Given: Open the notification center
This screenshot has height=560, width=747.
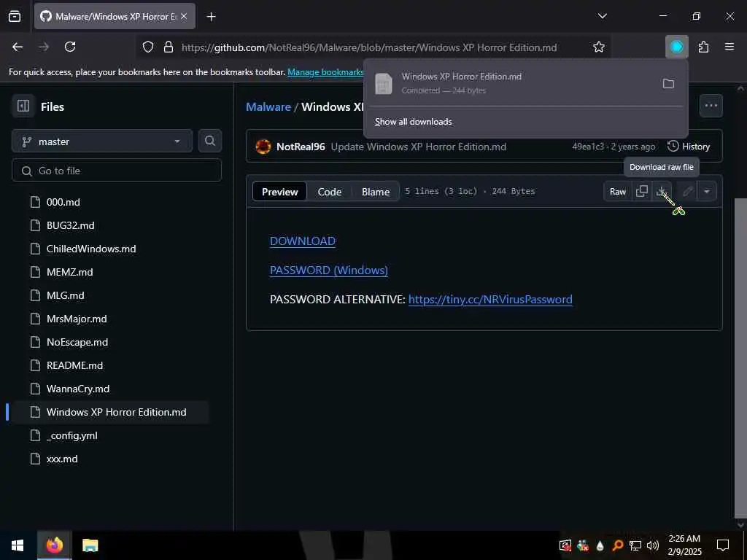Looking at the screenshot, I should [x=723, y=545].
